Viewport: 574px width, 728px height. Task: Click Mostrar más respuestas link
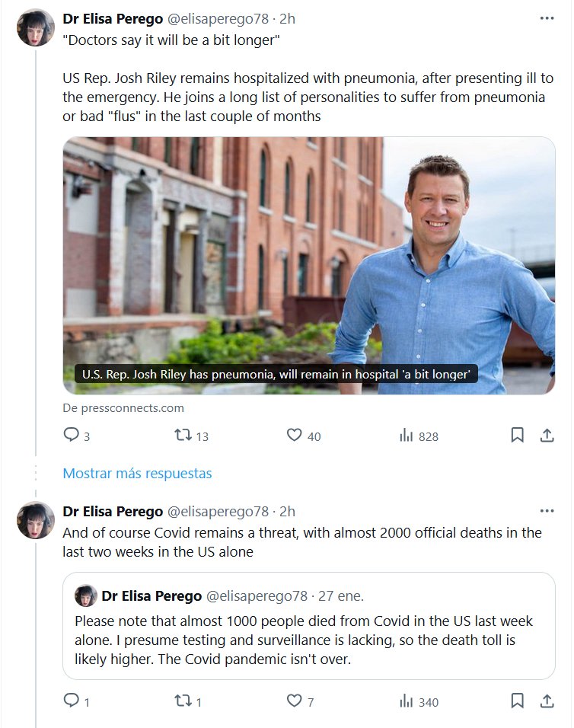(x=137, y=473)
